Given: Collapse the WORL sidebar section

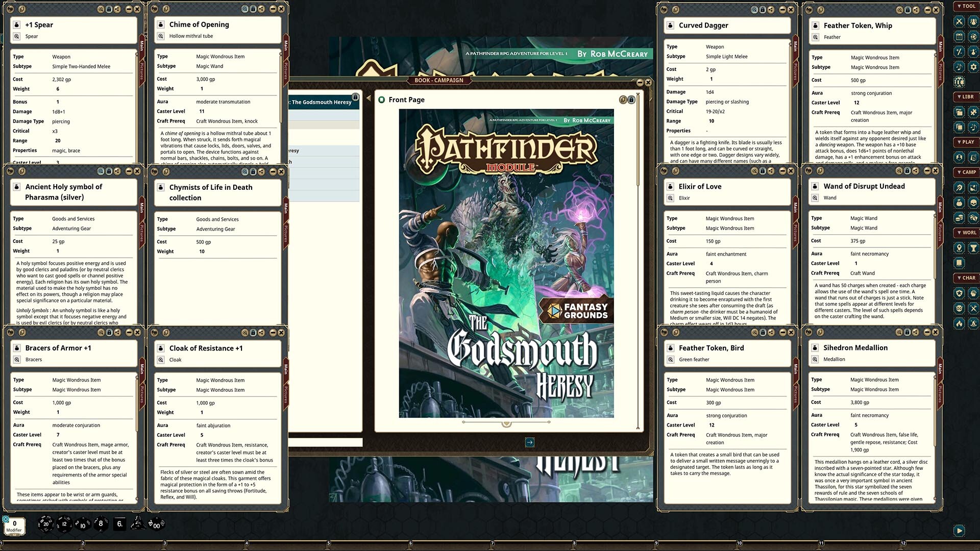Looking at the screenshot, I should point(966,233).
